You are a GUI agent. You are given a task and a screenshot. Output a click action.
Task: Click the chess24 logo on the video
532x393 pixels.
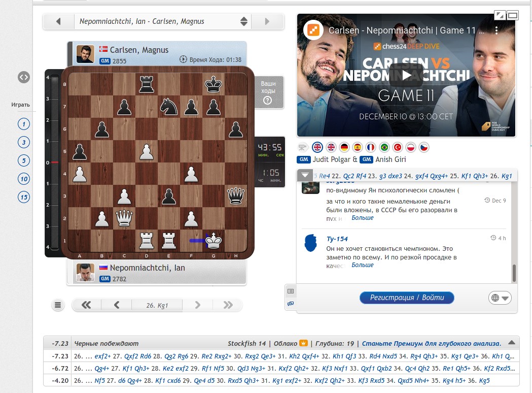coord(313,30)
